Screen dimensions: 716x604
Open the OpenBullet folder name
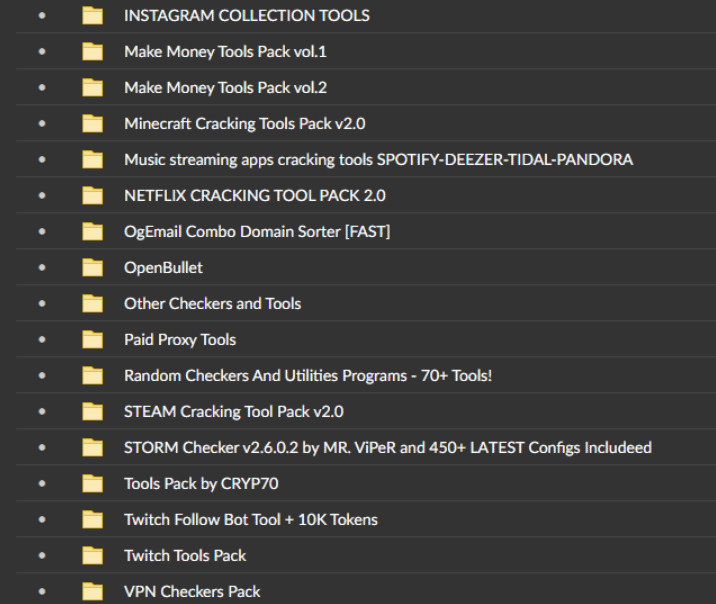pyautogui.click(x=163, y=268)
